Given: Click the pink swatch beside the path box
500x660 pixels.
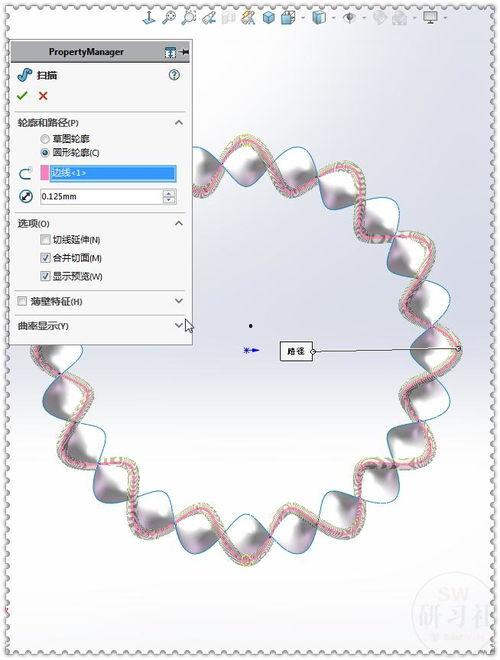Looking at the screenshot, I should point(45,173).
